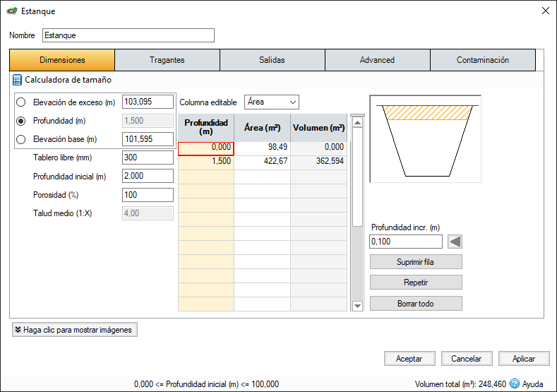Click the table scrollbar down arrow

(x=357, y=305)
